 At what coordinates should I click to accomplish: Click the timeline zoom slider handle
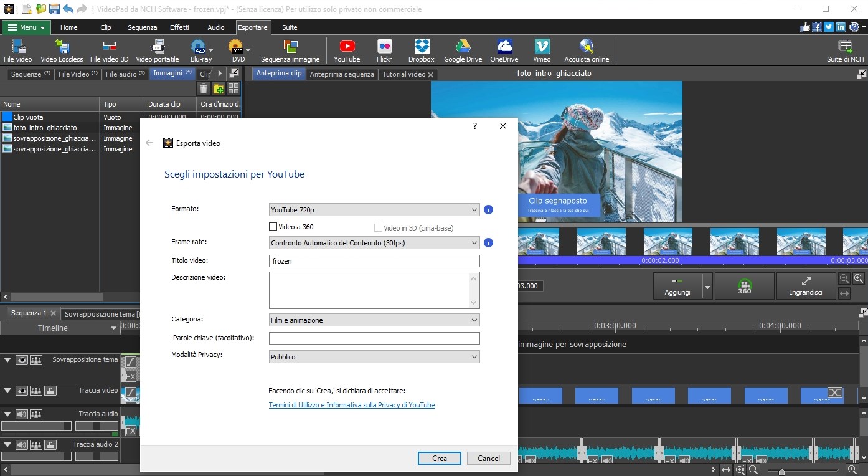coord(781,472)
